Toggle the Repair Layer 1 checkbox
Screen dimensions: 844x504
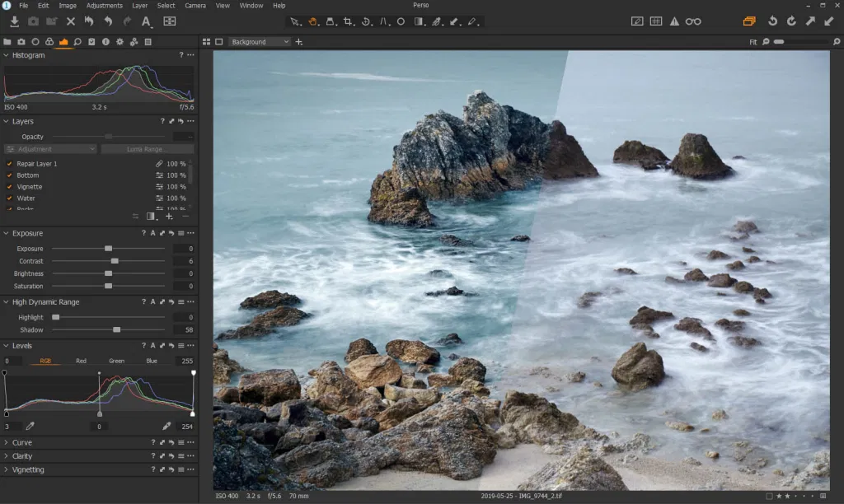point(9,164)
